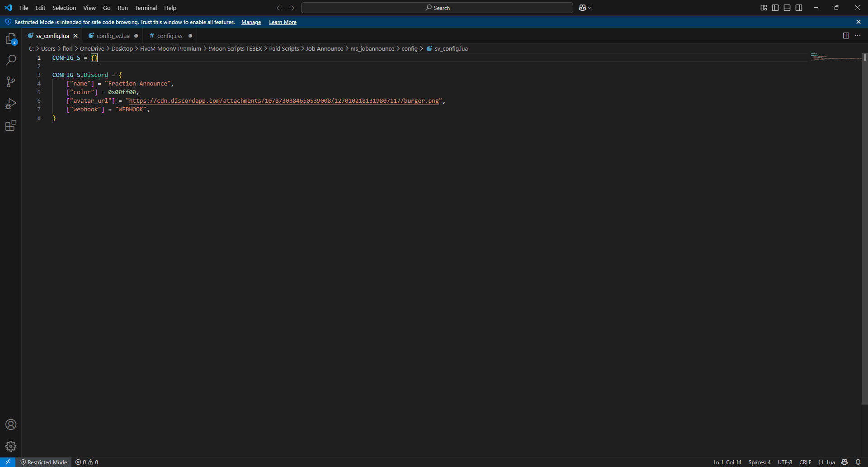Switch to the config_sv.lua tab
Viewport: 868px width, 467px height.
(113, 36)
